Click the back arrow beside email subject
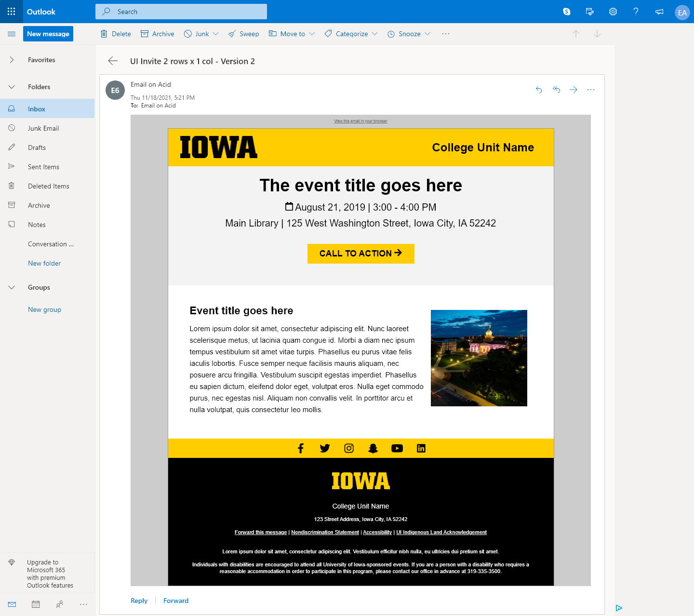 pyautogui.click(x=113, y=61)
